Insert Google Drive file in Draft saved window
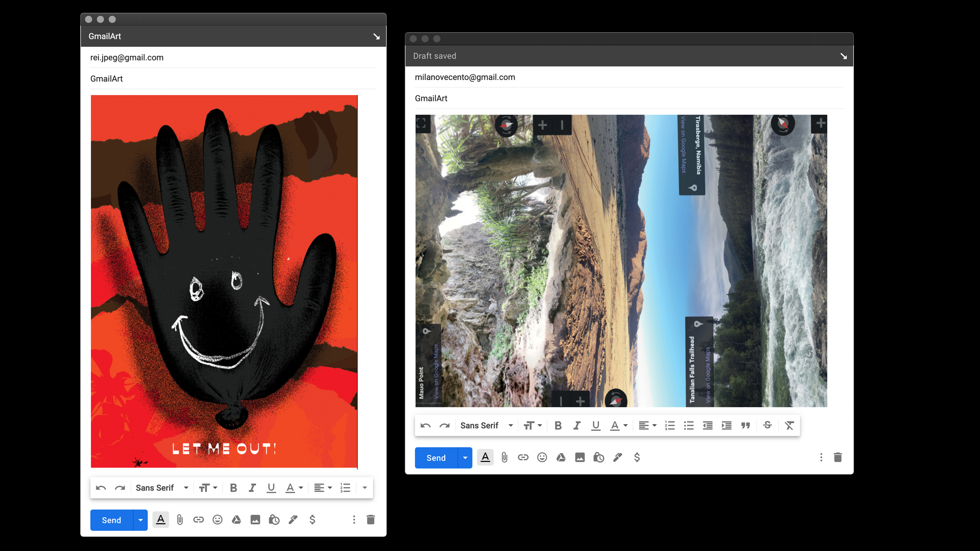The image size is (980, 551). click(561, 457)
